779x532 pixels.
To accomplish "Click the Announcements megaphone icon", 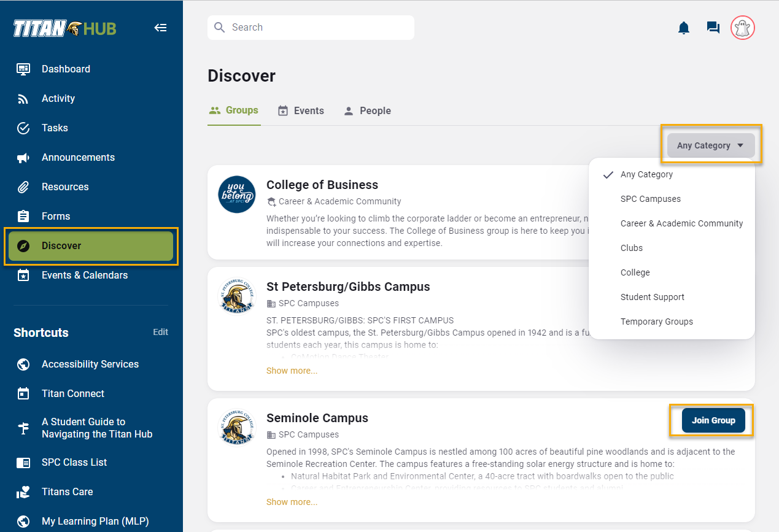I will click(x=23, y=157).
